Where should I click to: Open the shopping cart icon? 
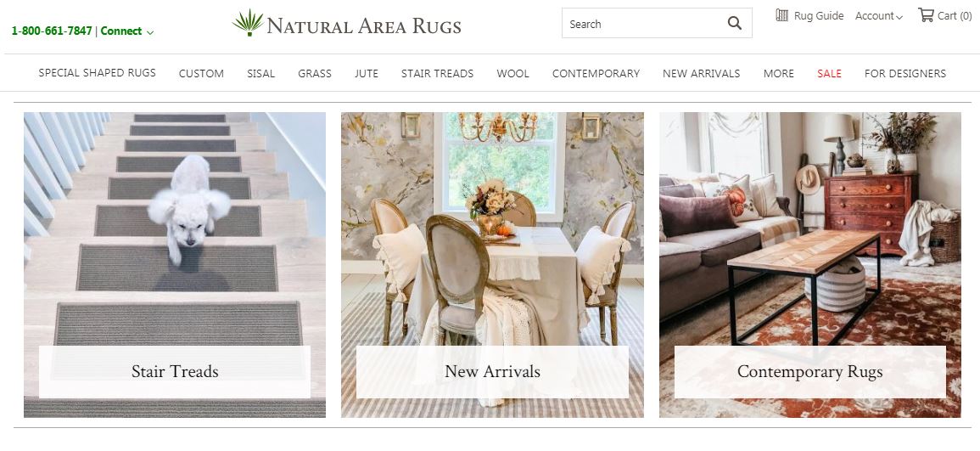[926, 15]
